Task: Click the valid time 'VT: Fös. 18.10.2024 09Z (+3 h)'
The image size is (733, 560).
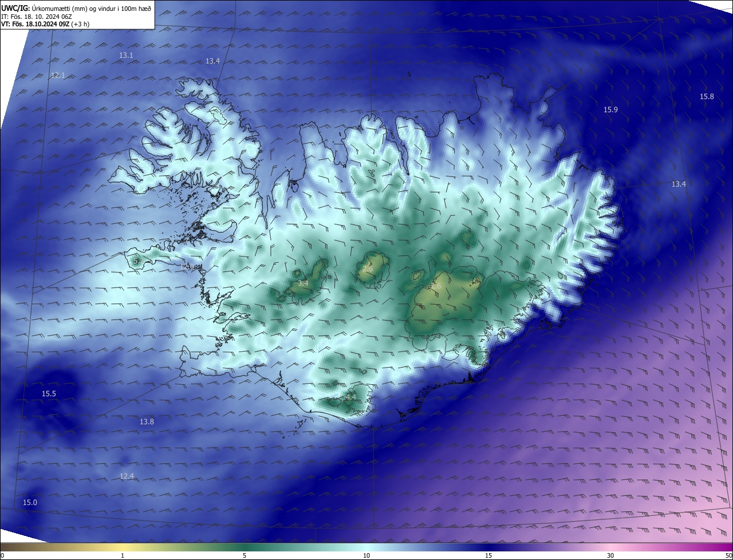Action: (x=45, y=24)
